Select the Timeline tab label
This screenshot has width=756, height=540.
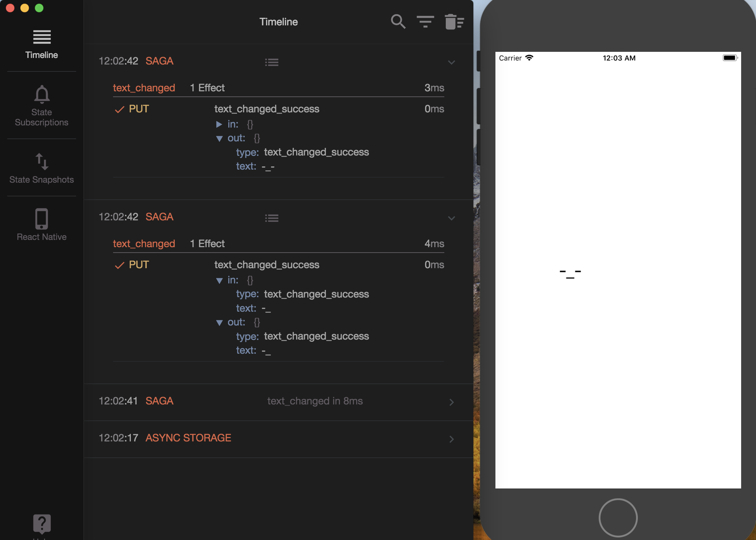pos(41,55)
